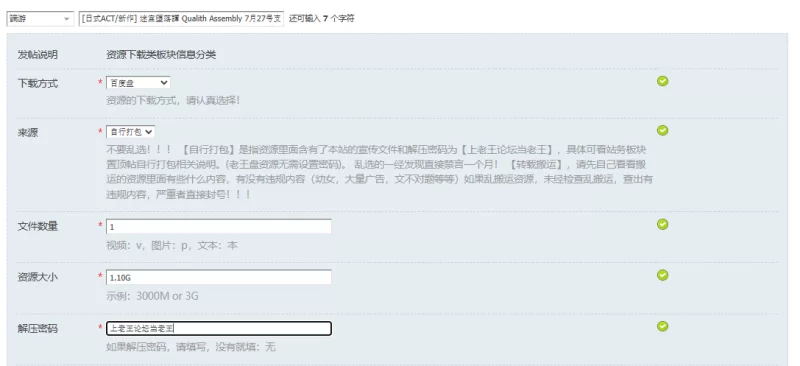Click the post title input field

click(181, 19)
